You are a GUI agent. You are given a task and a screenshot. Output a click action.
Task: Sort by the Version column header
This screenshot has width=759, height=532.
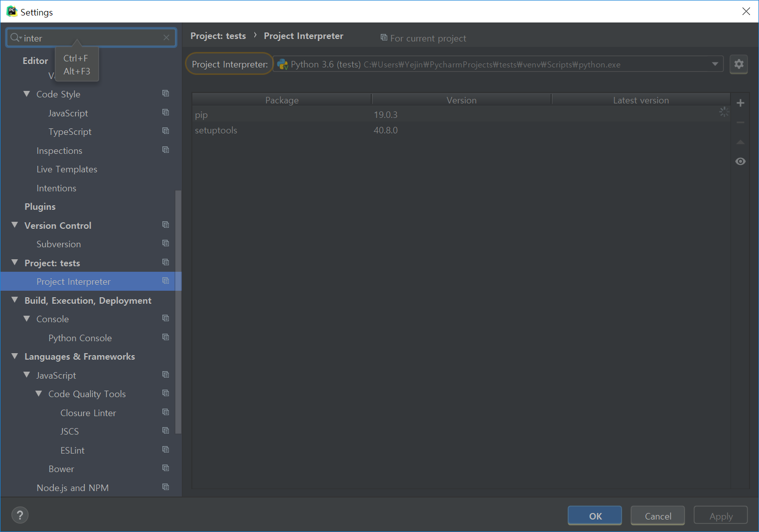pos(461,100)
